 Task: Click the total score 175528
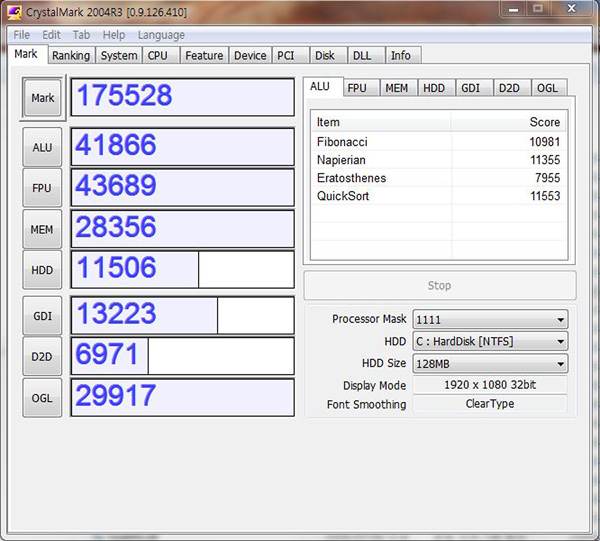click(x=183, y=97)
